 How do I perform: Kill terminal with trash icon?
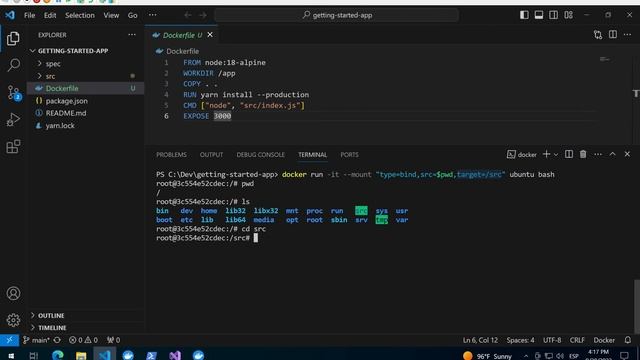pyautogui.click(x=583, y=154)
